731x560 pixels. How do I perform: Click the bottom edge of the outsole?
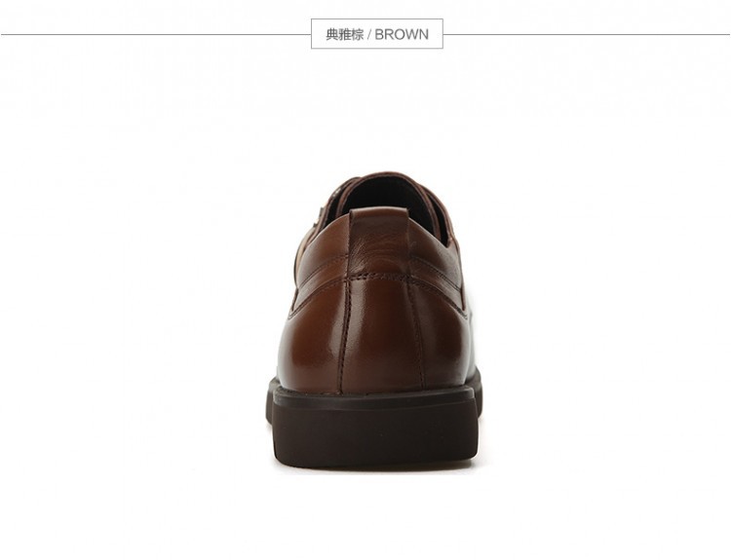(374, 463)
